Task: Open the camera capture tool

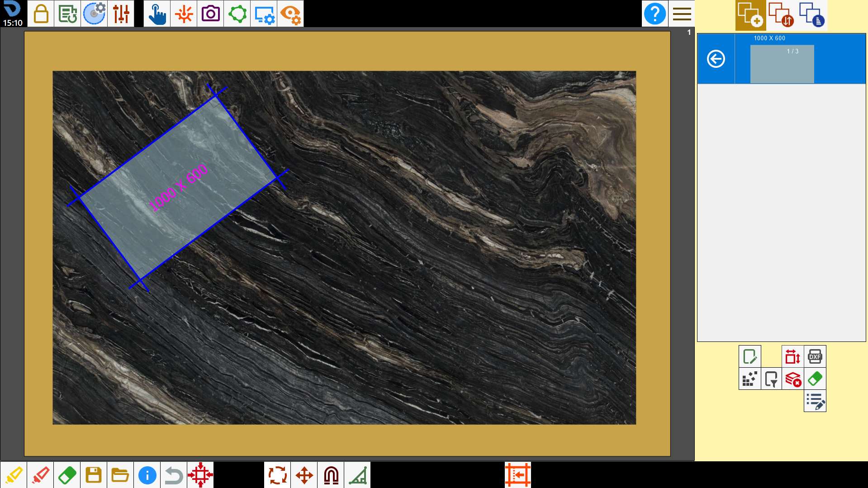Action: (210, 14)
